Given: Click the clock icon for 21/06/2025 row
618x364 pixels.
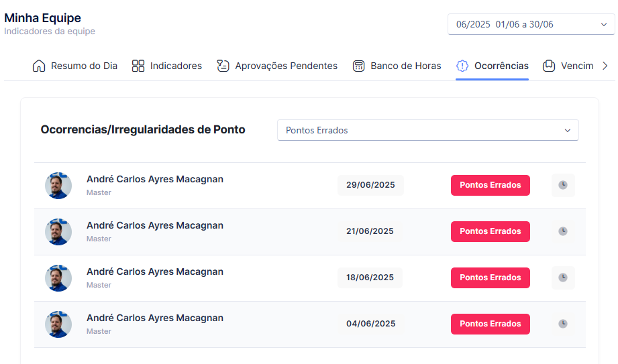Looking at the screenshot, I should [563, 231].
